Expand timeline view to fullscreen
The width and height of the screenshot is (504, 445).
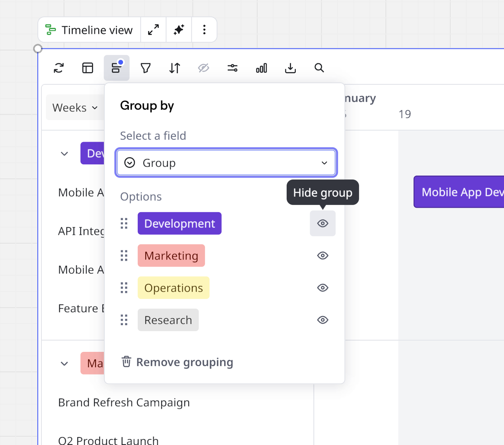coord(153,30)
